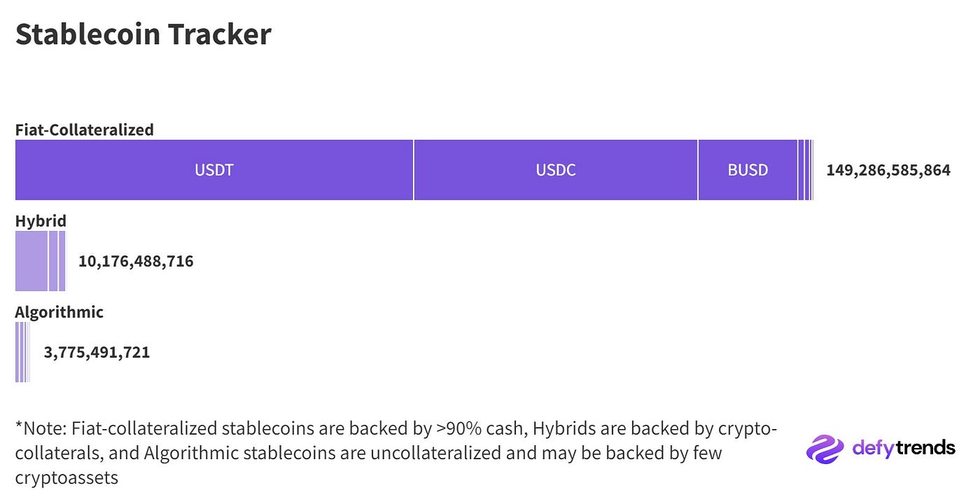
Task: Click the first narrow segment right after BUSD
Action: (801, 170)
